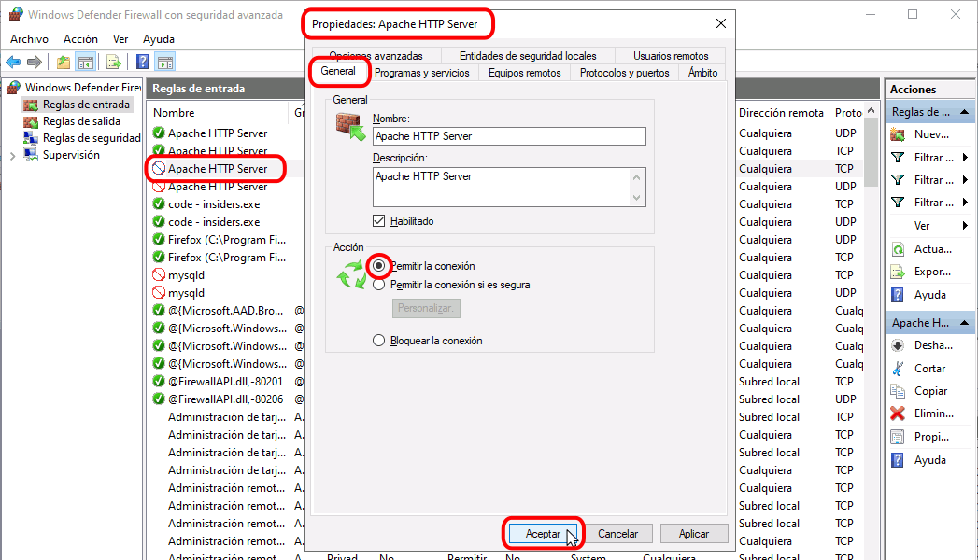Click the Aceptar button
This screenshot has width=978, height=560.
click(x=543, y=534)
